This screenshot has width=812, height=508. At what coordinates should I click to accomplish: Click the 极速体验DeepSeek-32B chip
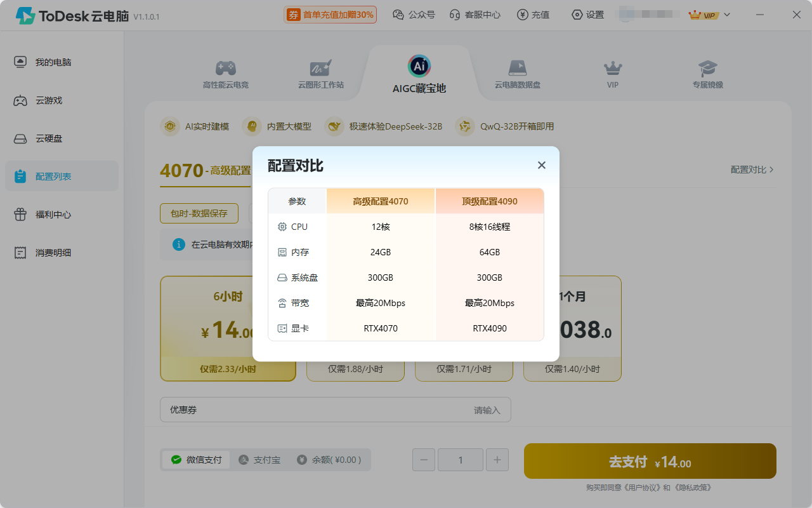pyautogui.click(x=383, y=126)
